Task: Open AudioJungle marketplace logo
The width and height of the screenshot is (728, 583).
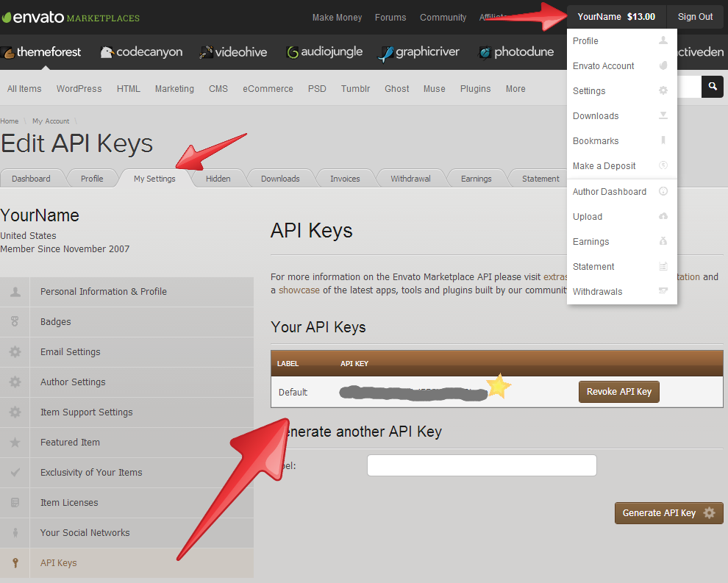Action: [x=324, y=52]
